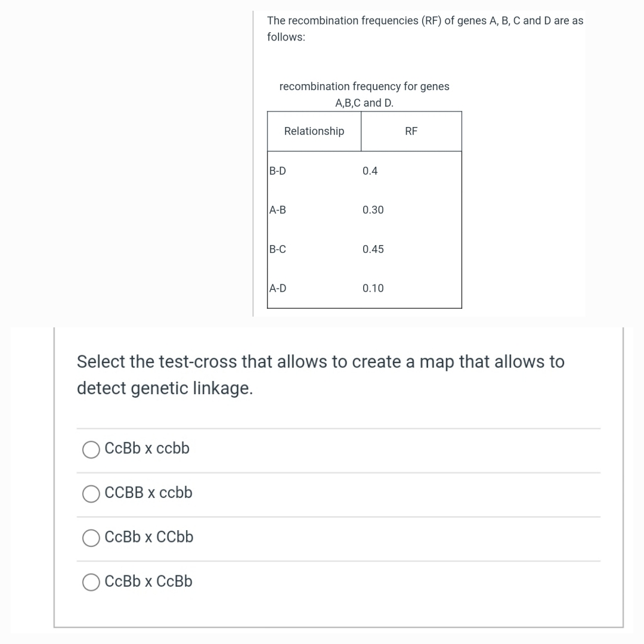This screenshot has height=644, width=644.
Task: Click the 0.45 recombination frequency value
Action: pos(373,249)
